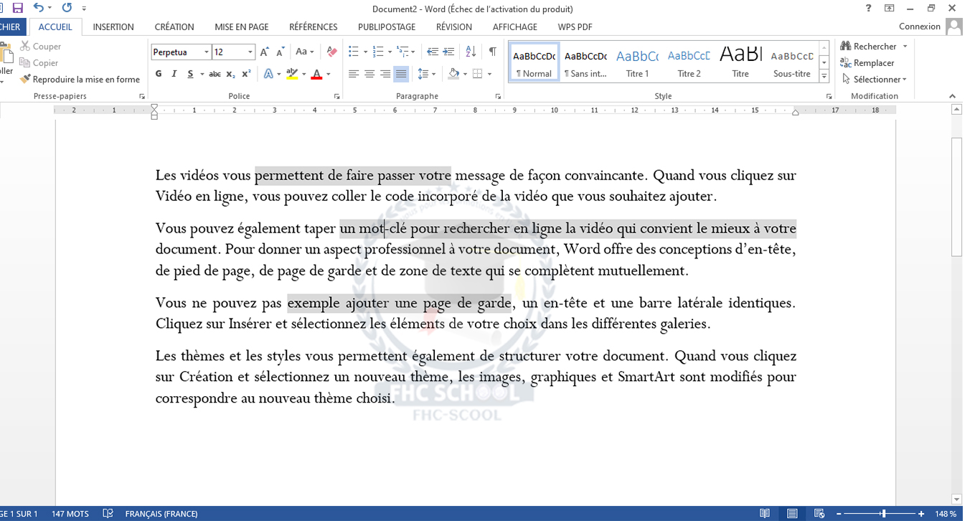Click FRANÇAIS (FRANCE) language indicator
This screenshot has width=980, height=521.
161,514
